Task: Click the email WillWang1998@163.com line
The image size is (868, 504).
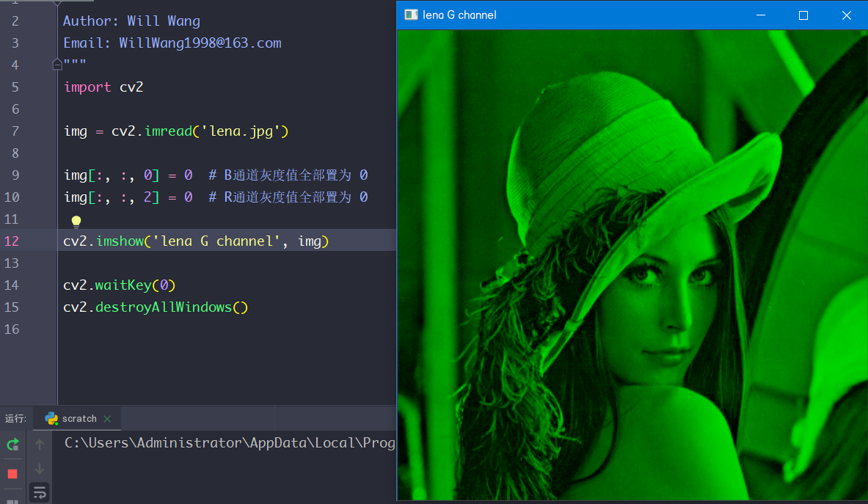Action: 172,43
